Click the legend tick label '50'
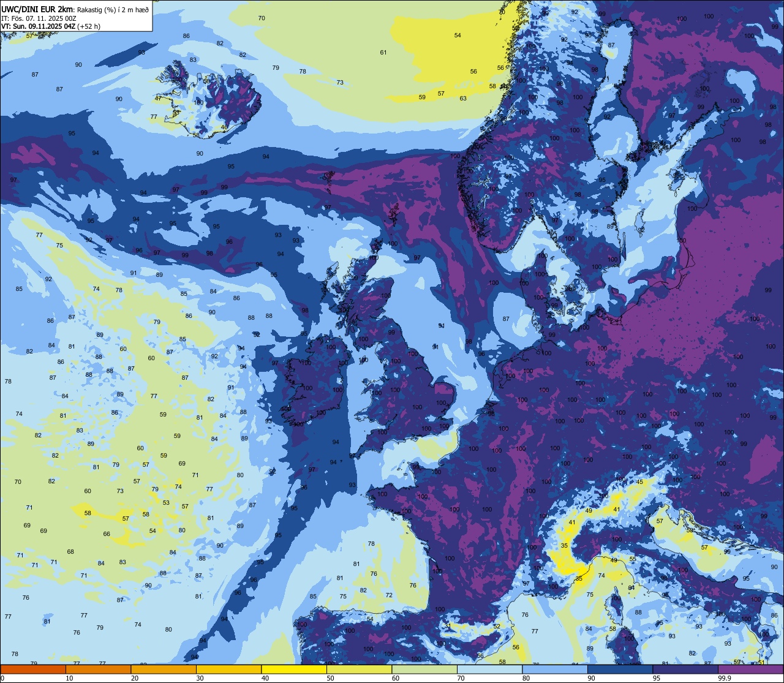 [x=330, y=678]
